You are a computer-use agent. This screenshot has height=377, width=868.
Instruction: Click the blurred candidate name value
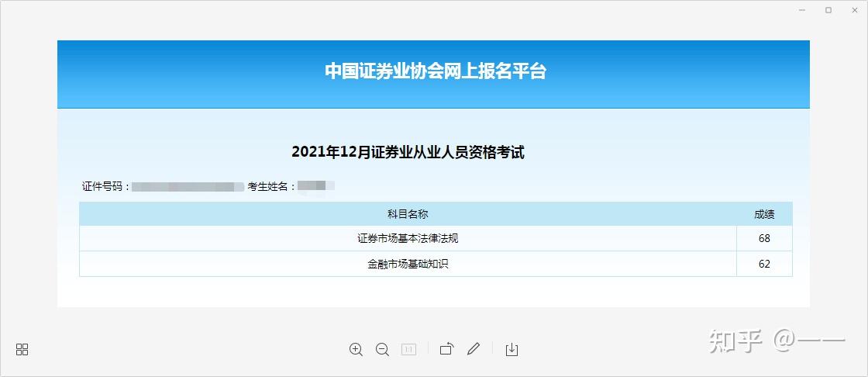click(316, 185)
